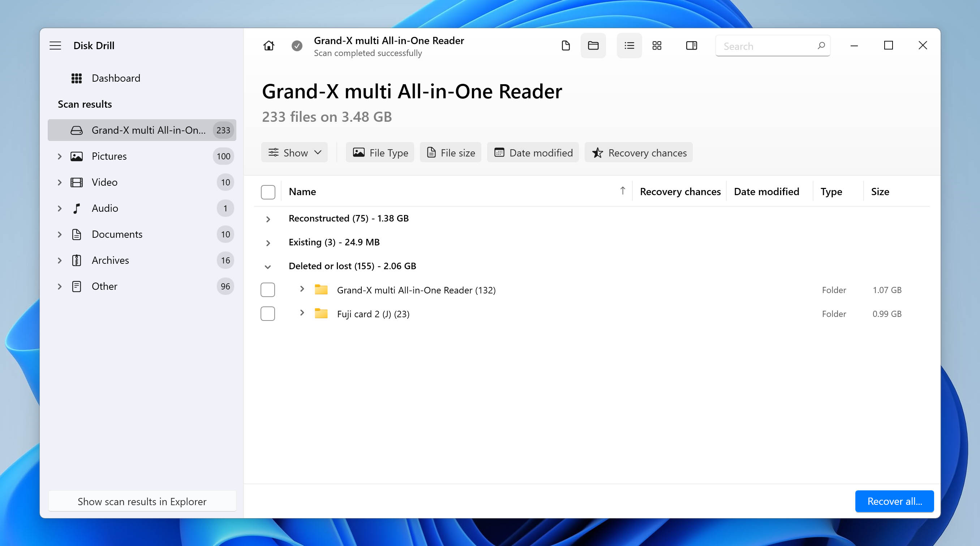
Task: Expand the Pictures category in sidebar
Action: click(x=59, y=156)
